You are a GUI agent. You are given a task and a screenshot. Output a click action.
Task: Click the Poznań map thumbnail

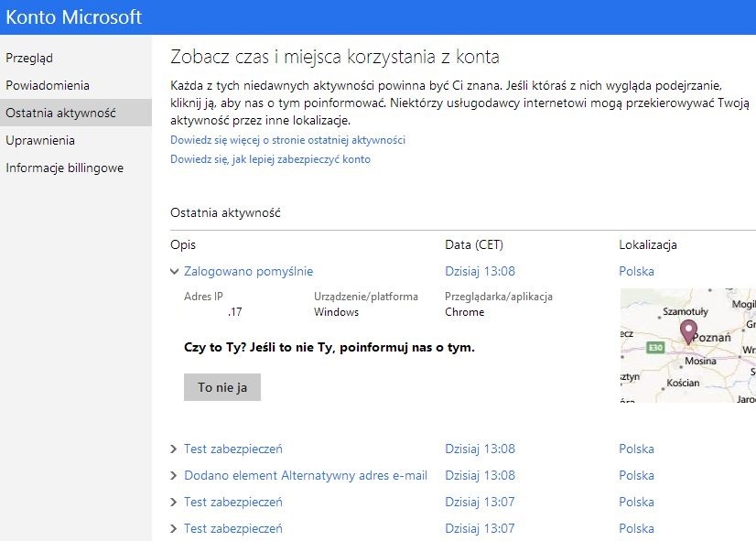[x=688, y=345]
